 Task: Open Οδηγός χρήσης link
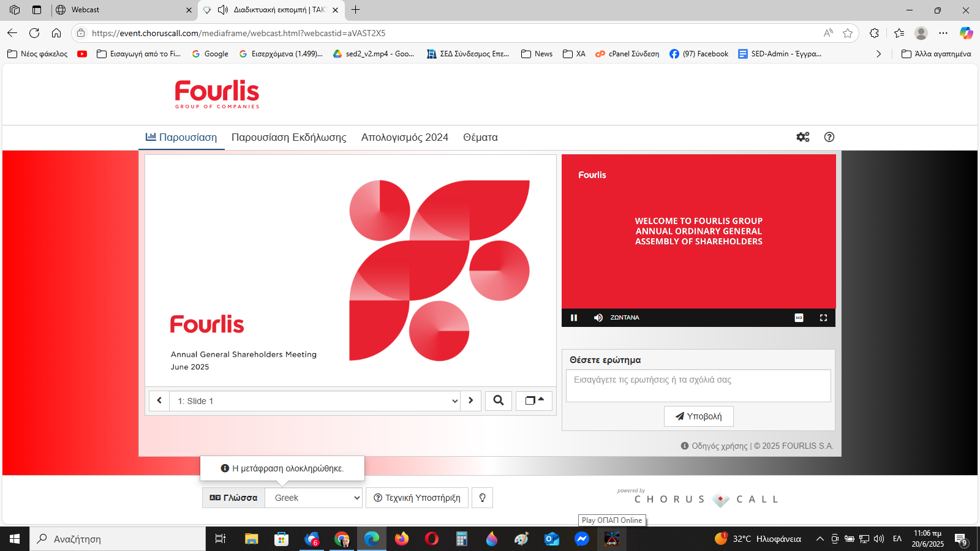720,446
